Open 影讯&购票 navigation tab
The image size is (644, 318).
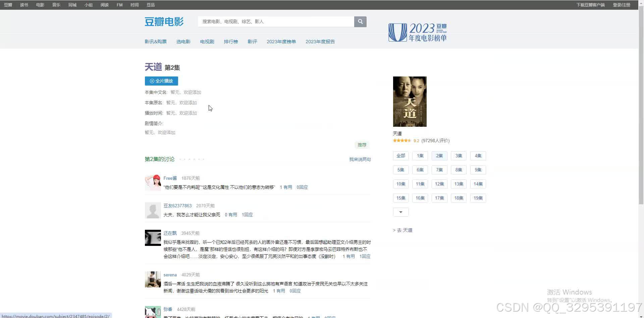tap(156, 42)
